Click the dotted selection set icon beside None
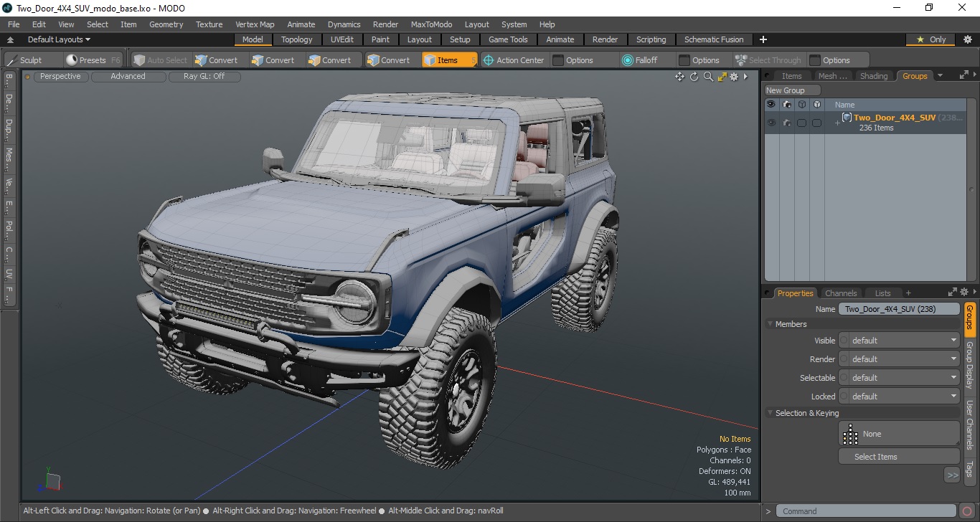Viewport: 980px width, 522px height. point(850,434)
